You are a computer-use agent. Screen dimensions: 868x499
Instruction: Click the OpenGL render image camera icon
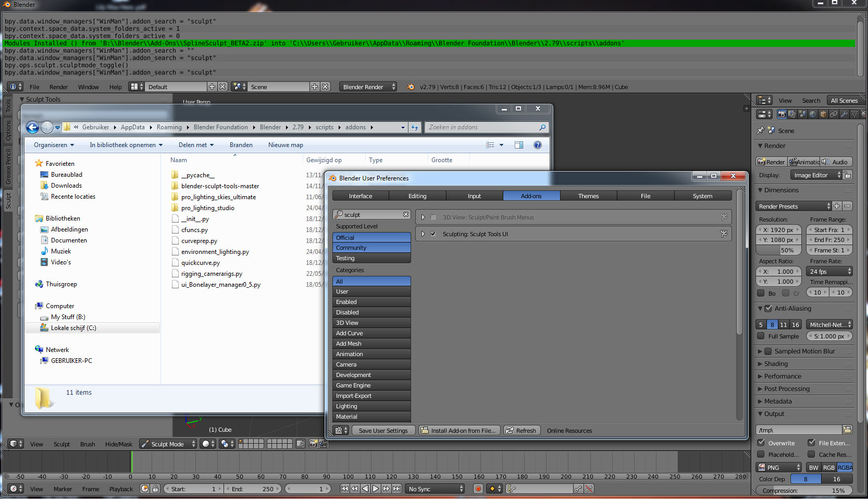313,444
